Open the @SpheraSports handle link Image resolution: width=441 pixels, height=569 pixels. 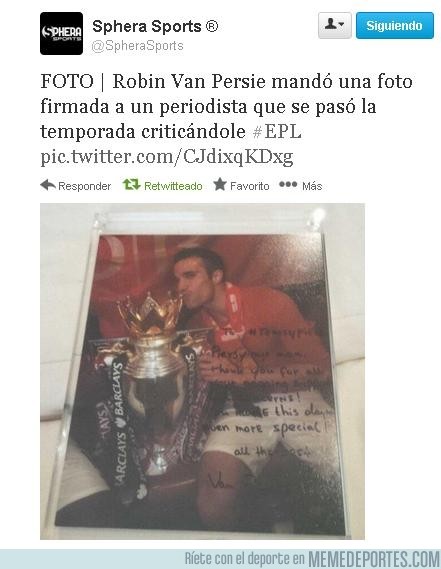138,46
